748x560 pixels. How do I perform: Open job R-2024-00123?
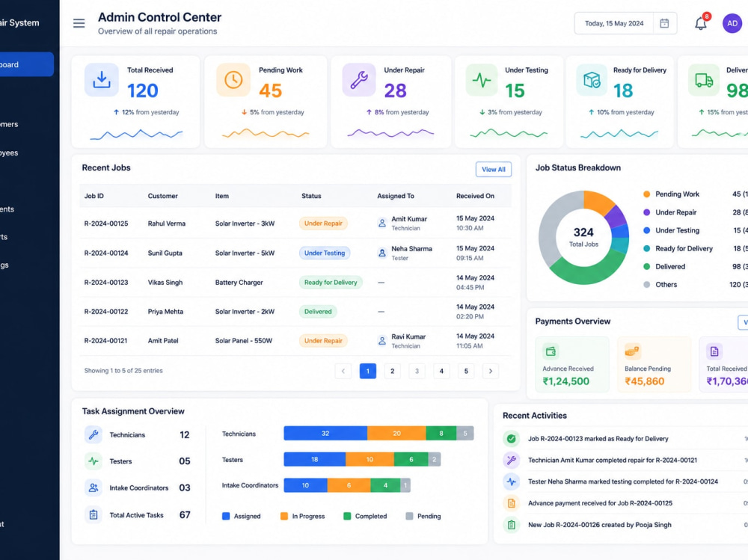(106, 283)
